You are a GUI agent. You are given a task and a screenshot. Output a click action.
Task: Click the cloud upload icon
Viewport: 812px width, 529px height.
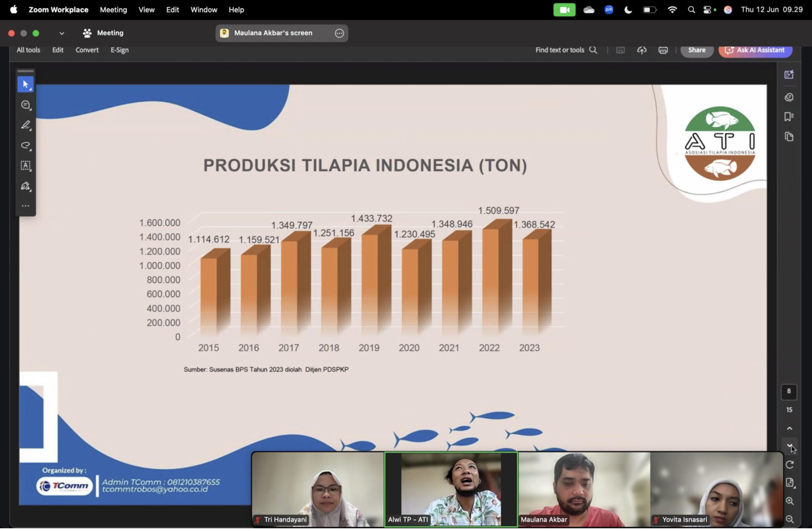pyautogui.click(x=641, y=50)
